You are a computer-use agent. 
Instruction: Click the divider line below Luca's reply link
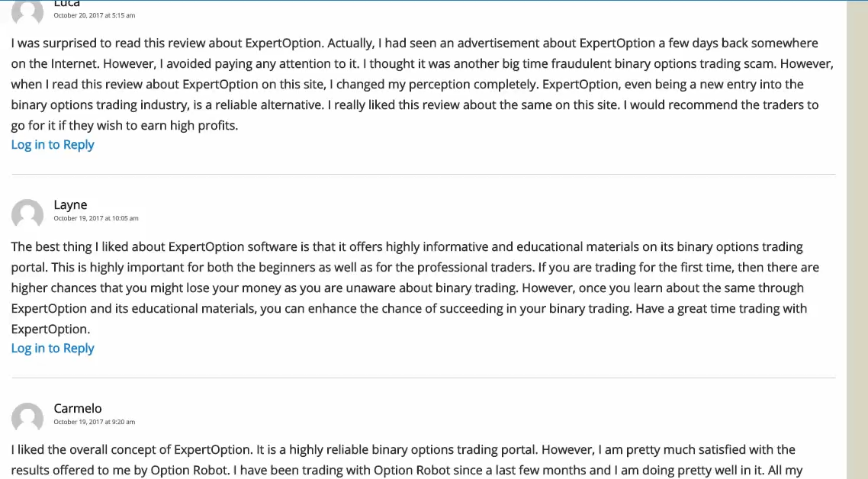pyautogui.click(x=423, y=175)
